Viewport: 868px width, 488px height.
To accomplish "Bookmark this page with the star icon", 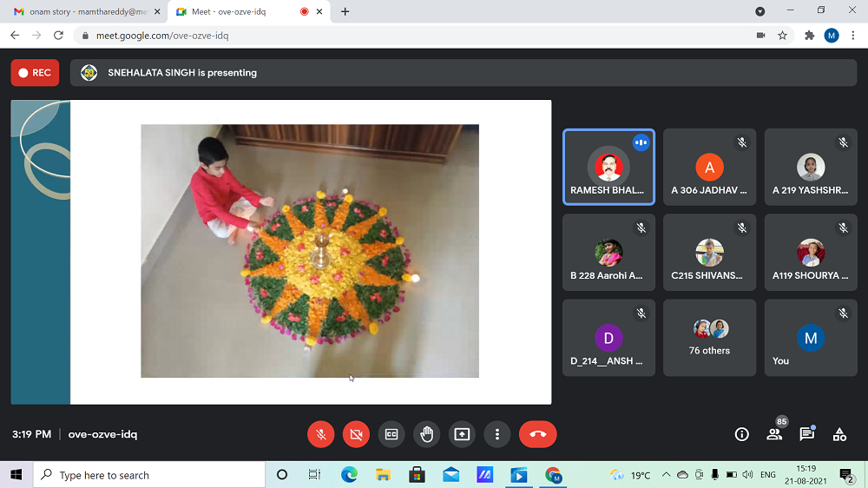I will click(782, 36).
